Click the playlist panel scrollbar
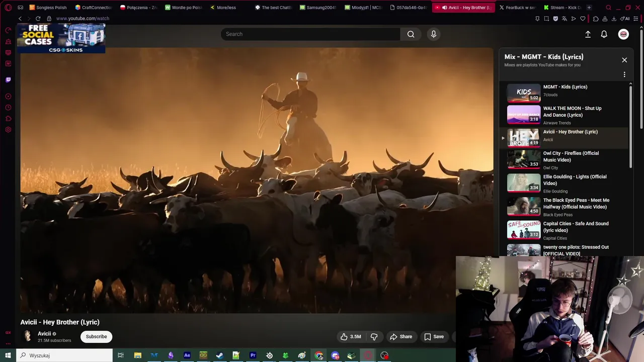644x362 pixels. pos(630,126)
